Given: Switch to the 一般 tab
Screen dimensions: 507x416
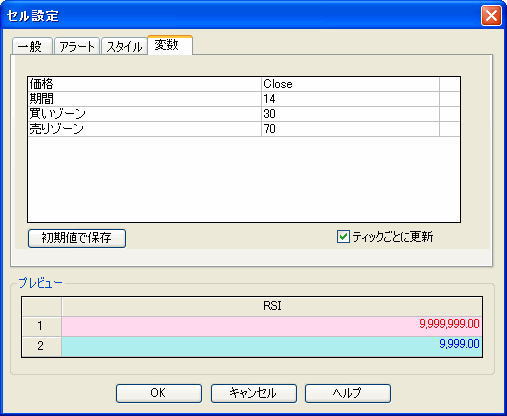Looking at the screenshot, I should pyautogui.click(x=32, y=46).
